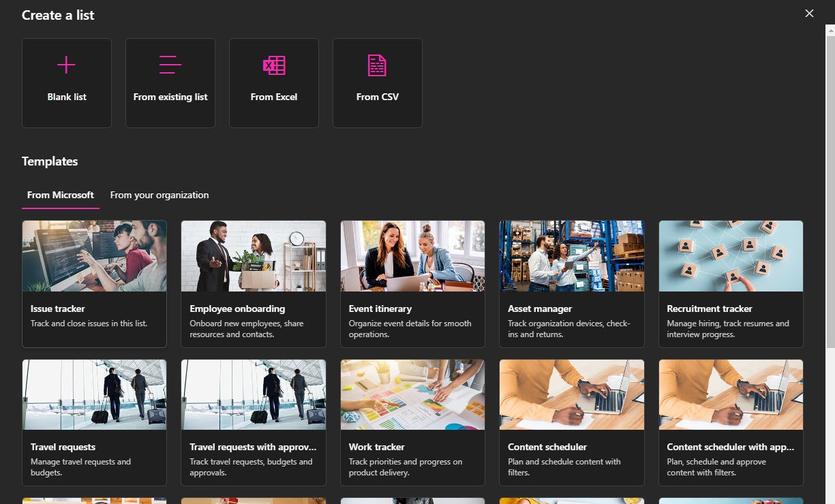
Task: Click the From existing list lines icon
Action: click(x=170, y=65)
